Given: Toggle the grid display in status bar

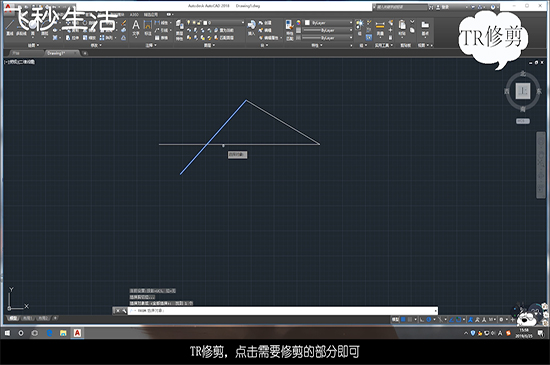Looking at the screenshot, I should (403, 319).
